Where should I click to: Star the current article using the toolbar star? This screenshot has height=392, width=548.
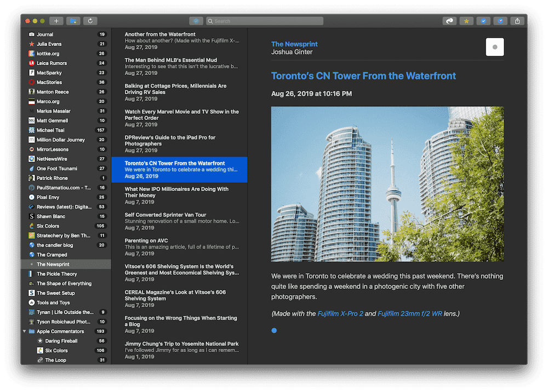point(466,21)
